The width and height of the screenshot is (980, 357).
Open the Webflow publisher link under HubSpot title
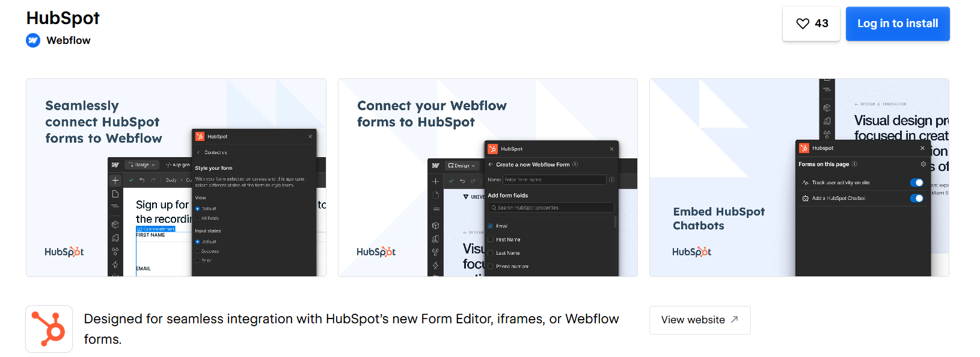coord(69,40)
